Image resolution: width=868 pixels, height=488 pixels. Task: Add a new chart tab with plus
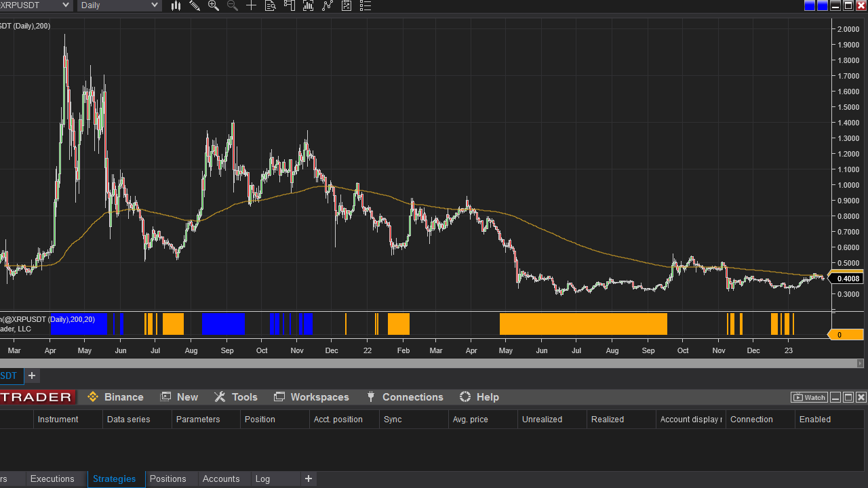coord(32,375)
